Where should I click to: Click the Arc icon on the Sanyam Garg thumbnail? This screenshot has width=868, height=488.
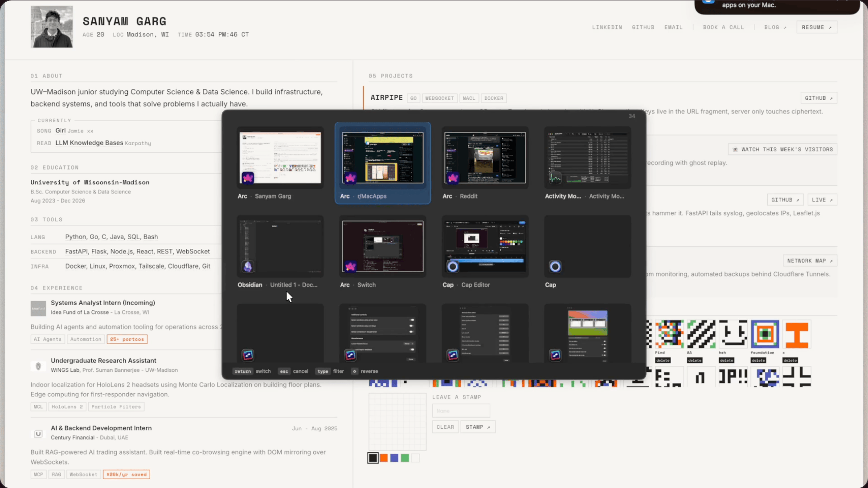click(248, 178)
